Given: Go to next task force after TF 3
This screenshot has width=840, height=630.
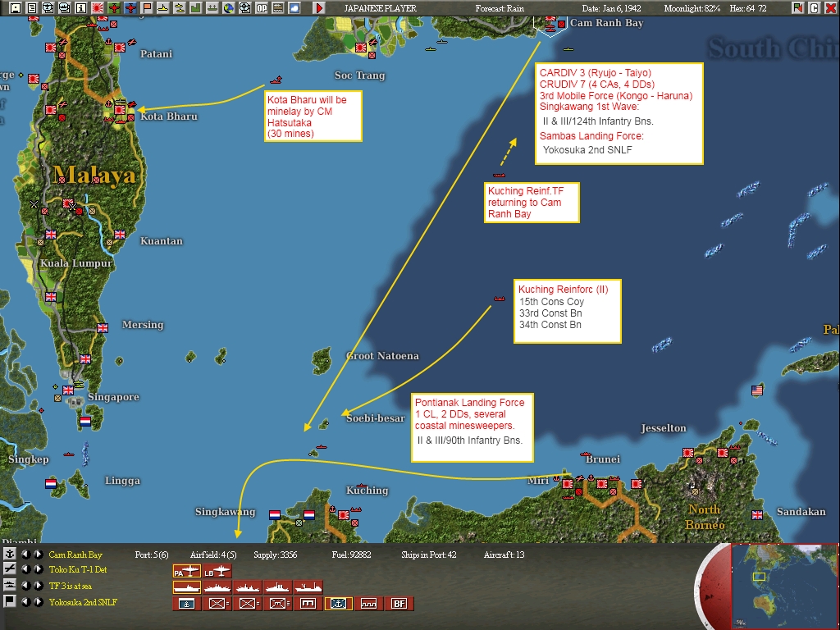Looking at the screenshot, I should pyautogui.click(x=38, y=586).
